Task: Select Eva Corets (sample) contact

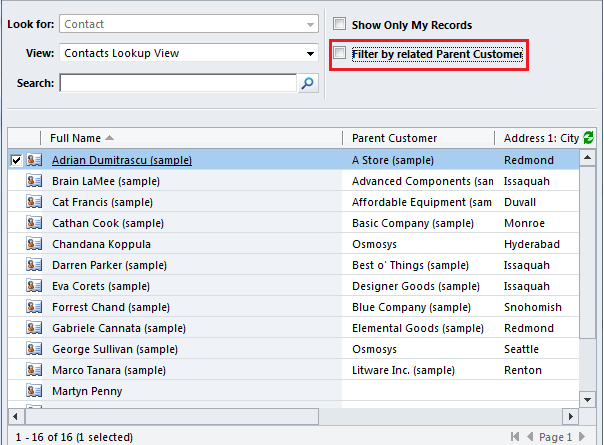Action: click(x=101, y=286)
